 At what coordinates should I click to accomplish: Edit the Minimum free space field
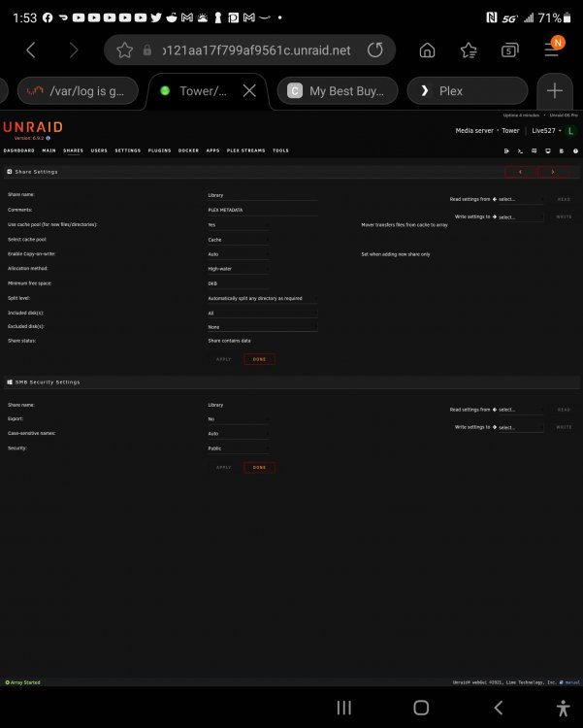[x=238, y=283]
